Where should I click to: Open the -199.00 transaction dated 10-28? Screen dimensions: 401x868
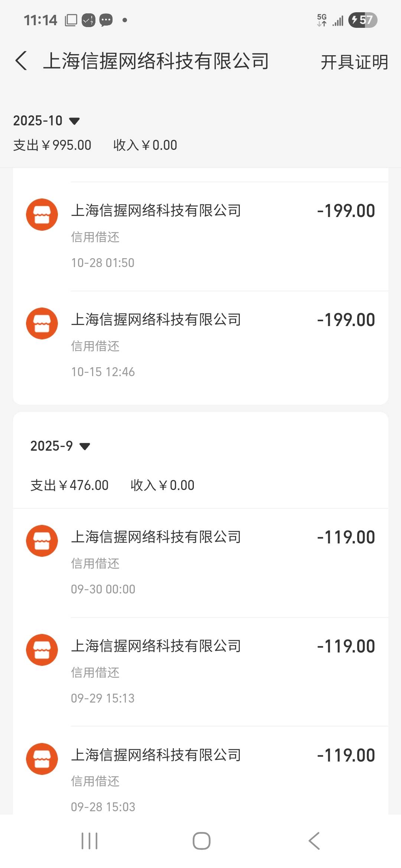pyautogui.click(x=346, y=211)
